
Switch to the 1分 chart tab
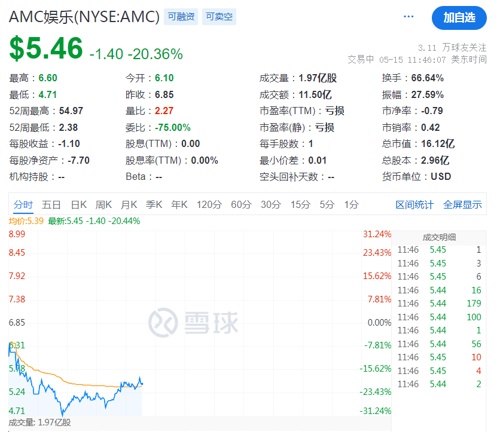click(351, 204)
